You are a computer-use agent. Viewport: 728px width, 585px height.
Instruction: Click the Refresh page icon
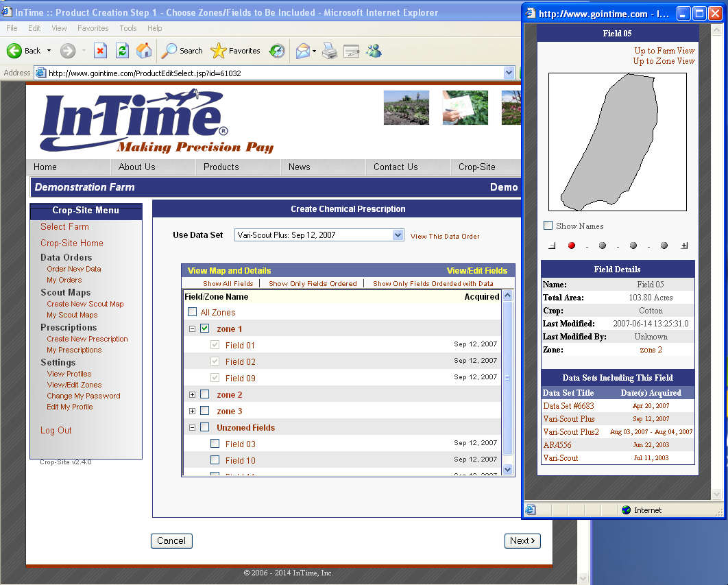click(x=122, y=51)
